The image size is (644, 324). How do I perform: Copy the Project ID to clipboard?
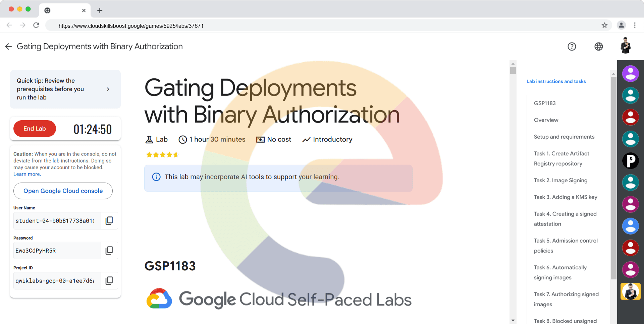(109, 281)
